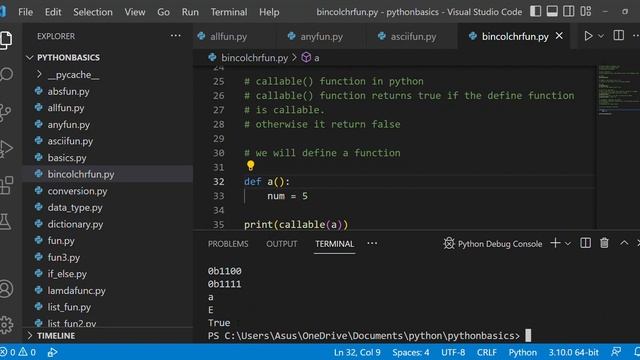
Task: Open absfun.py in explorer
Action: (108, 91)
